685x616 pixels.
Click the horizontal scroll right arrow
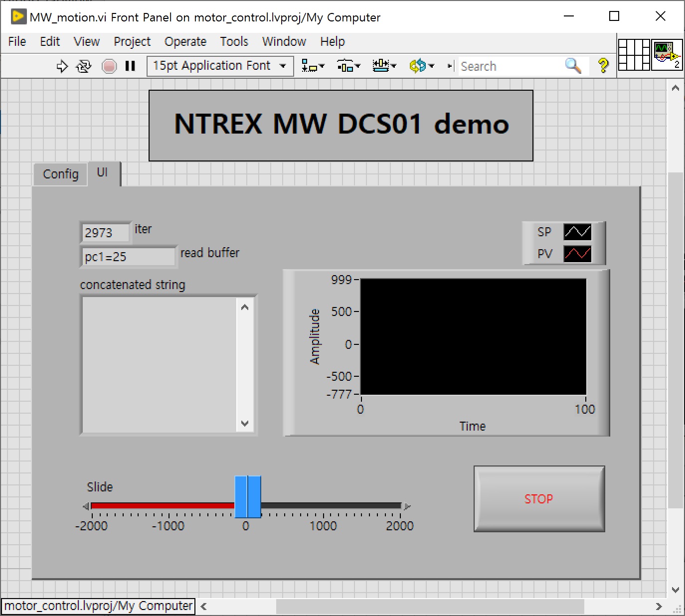click(x=659, y=607)
